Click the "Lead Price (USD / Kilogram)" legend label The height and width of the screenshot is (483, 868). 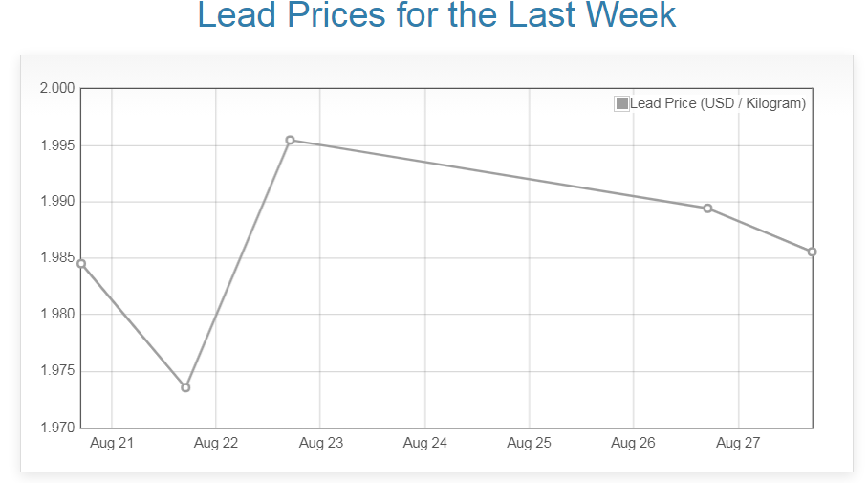718,103
